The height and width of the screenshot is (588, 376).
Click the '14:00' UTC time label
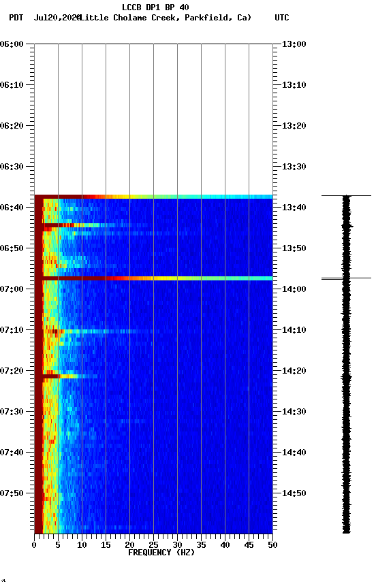point(294,289)
